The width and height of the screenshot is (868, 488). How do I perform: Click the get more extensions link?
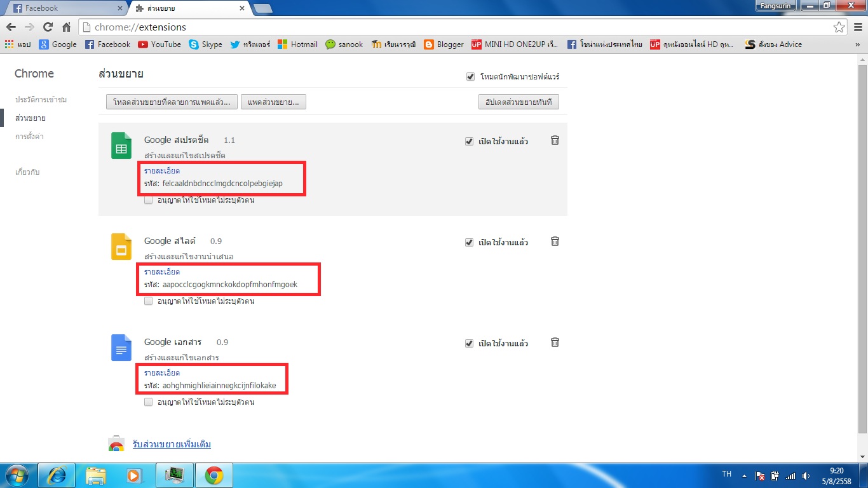tap(172, 444)
